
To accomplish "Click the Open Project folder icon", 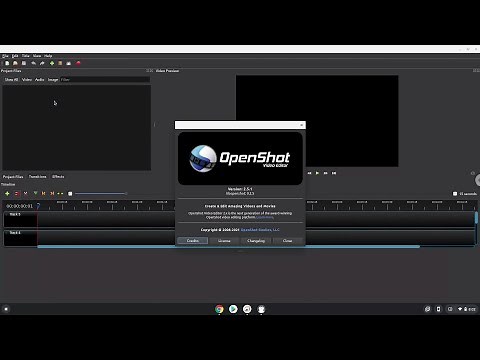I will 15,63.
